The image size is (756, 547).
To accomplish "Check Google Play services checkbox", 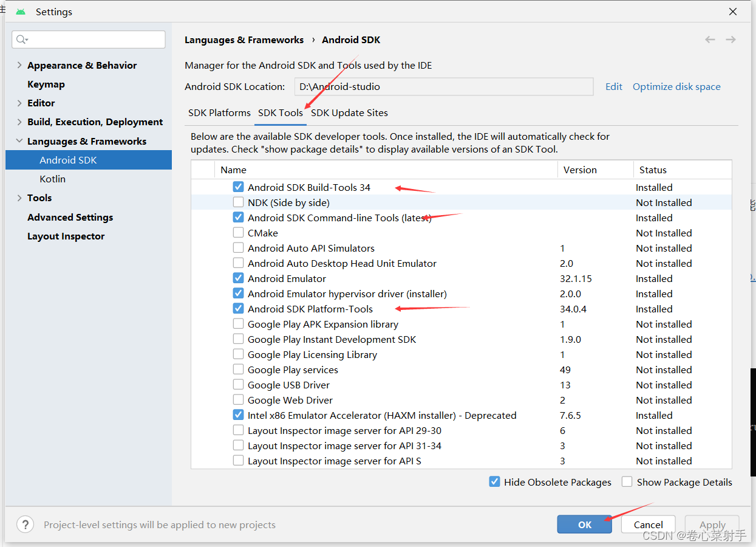I will click(238, 370).
